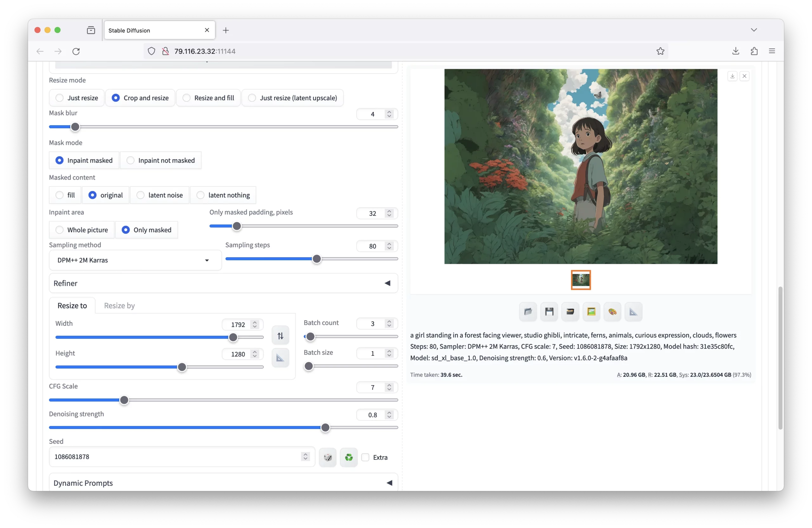812x528 pixels.
Task: Select Just resize (latent upscale) option
Action: 292,98
